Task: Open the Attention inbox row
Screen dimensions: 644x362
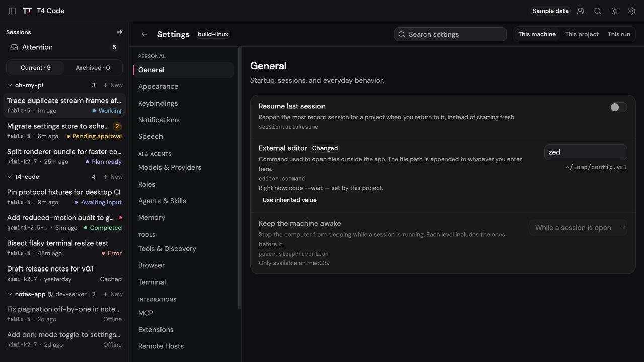Action: coord(64,47)
